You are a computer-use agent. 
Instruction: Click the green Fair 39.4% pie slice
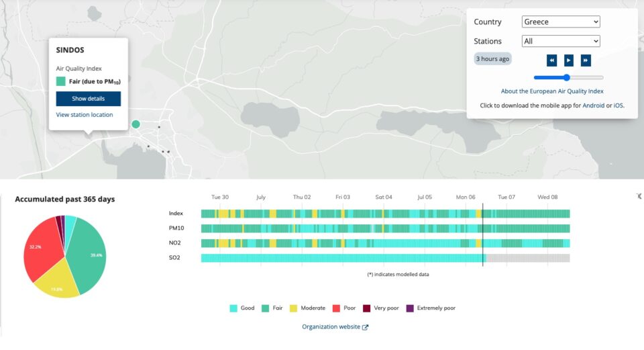[x=89, y=255]
